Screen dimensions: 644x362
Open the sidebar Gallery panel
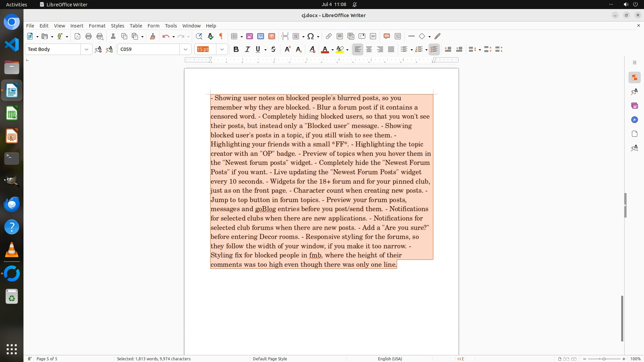coord(634,106)
